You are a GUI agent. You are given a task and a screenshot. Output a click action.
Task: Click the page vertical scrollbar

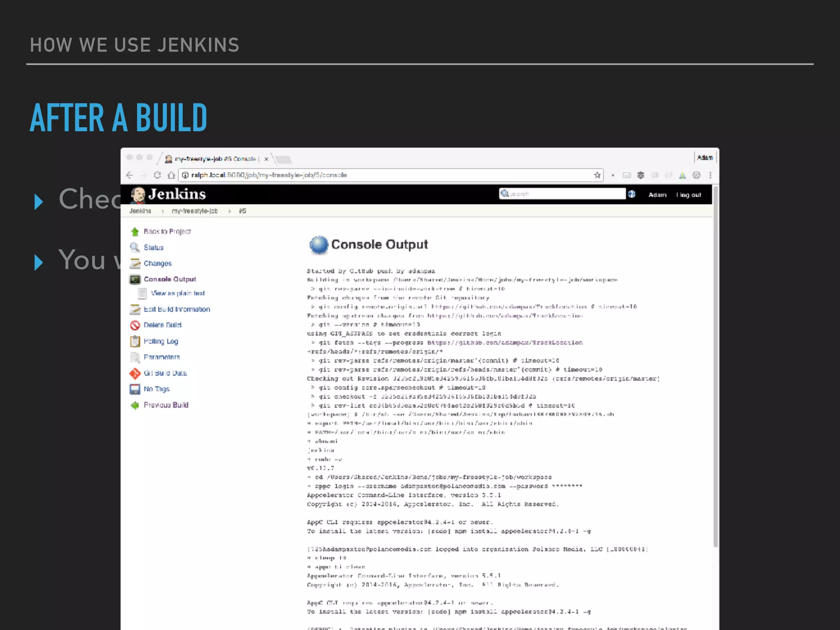[716, 366]
